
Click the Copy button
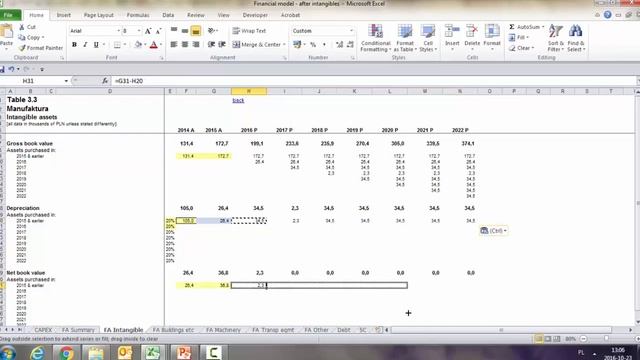[x=31, y=38]
